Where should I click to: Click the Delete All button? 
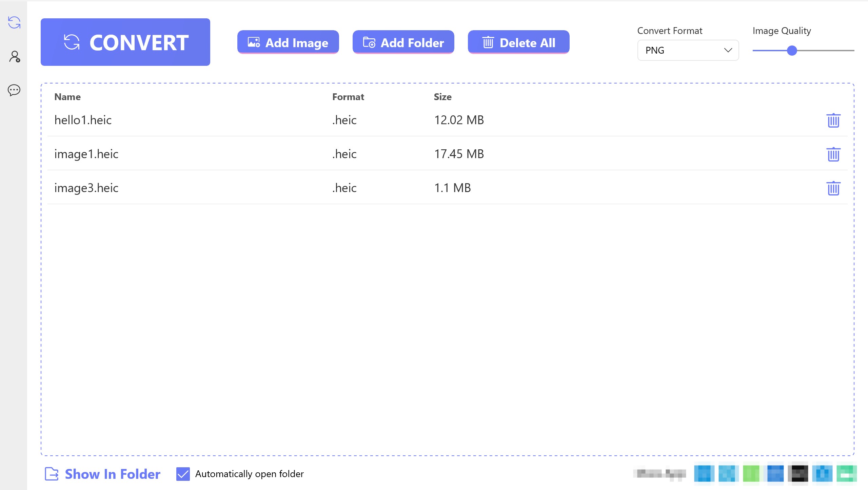pyautogui.click(x=518, y=42)
